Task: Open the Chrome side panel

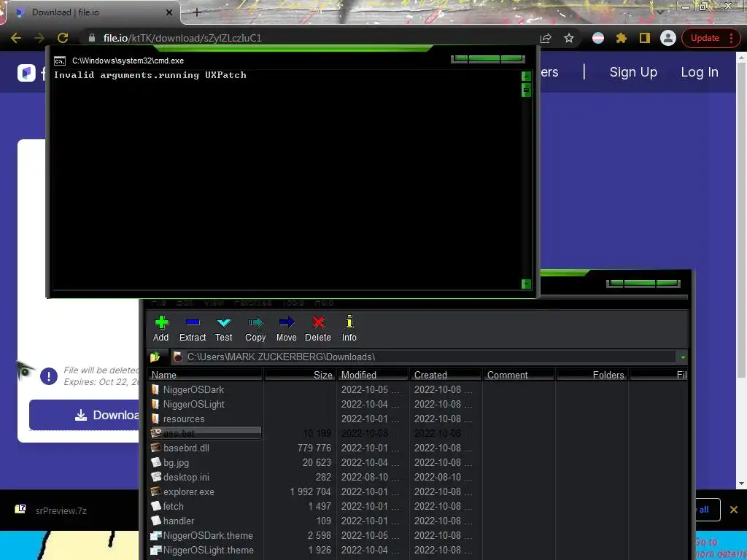Action: (x=645, y=38)
